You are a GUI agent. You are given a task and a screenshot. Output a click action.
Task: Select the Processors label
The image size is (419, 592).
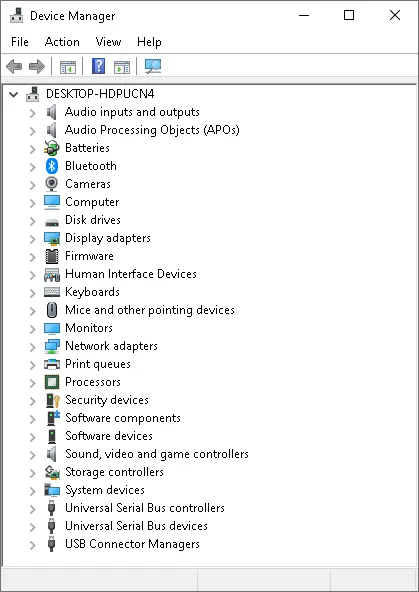tap(93, 382)
